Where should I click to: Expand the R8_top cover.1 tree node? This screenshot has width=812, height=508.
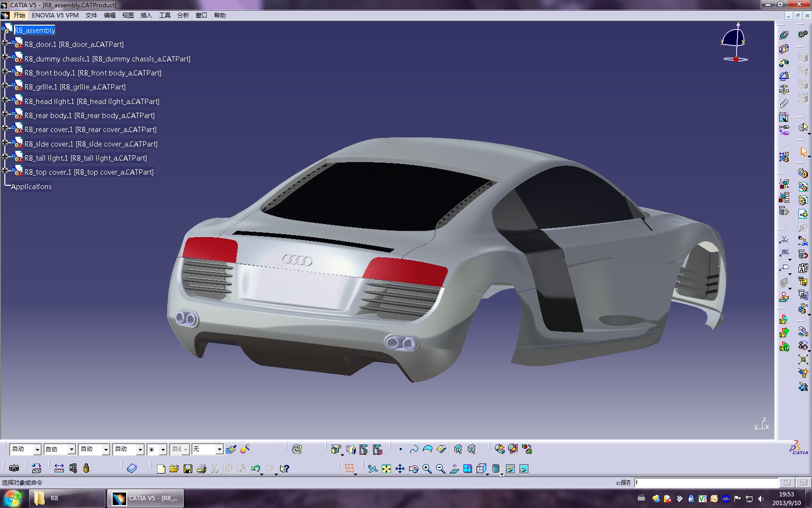[5, 170]
